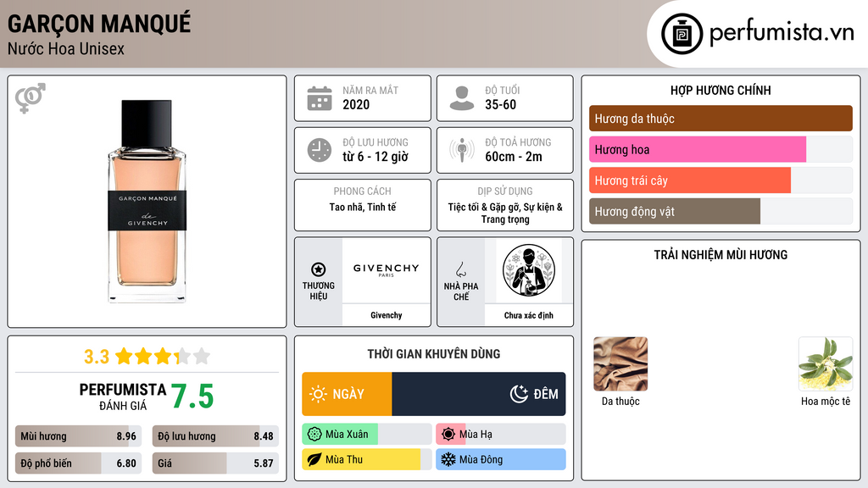Click the Mùi hương 8.96 rating bar

tap(78, 436)
